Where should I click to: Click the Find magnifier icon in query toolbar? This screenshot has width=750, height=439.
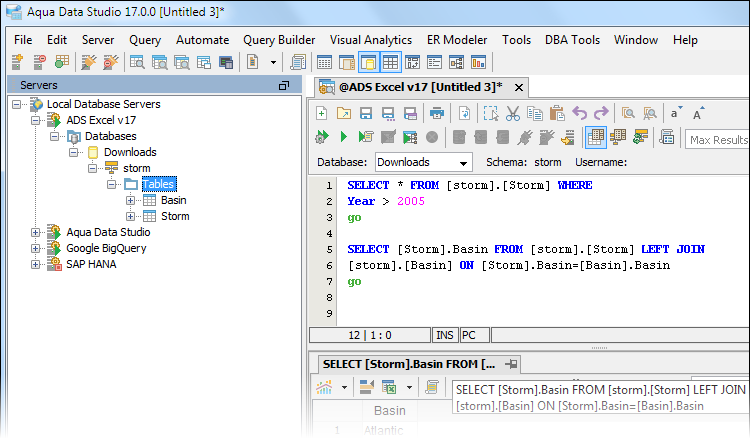[628, 113]
